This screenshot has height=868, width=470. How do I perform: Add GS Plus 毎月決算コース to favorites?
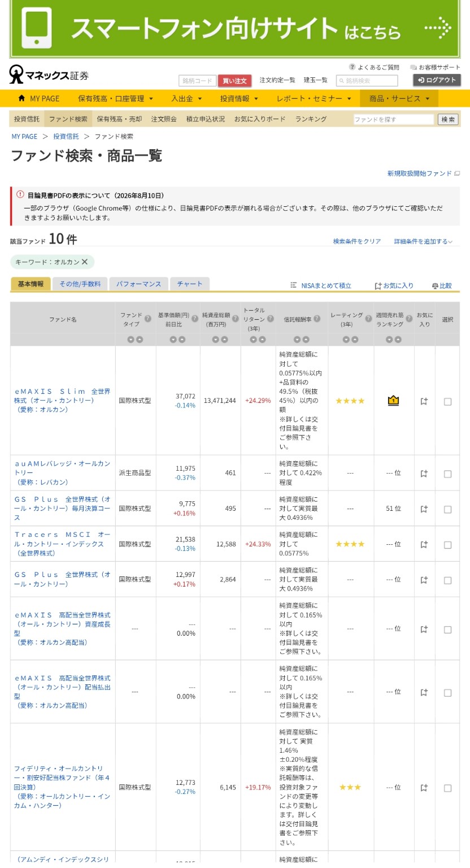pyautogui.click(x=424, y=509)
